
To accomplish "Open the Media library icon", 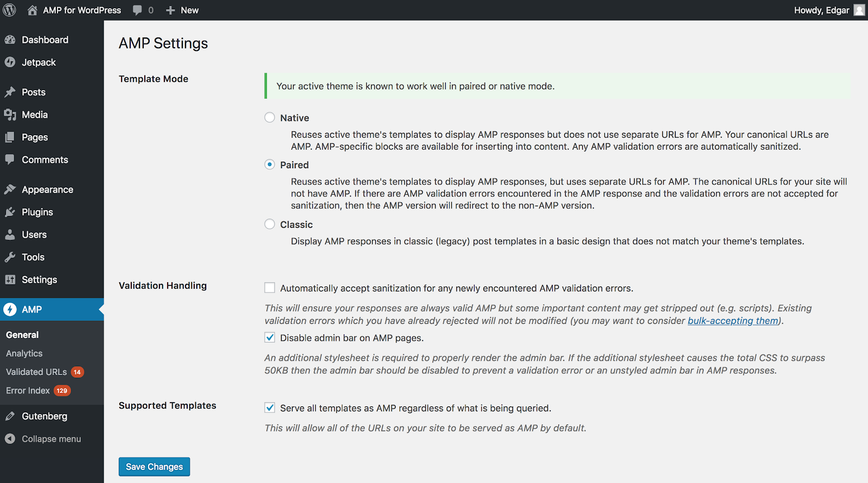I will tap(10, 115).
